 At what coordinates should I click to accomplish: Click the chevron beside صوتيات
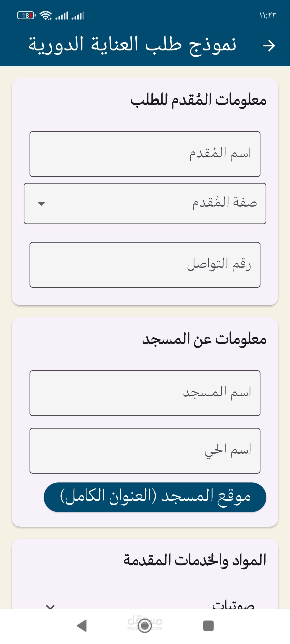tap(50, 606)
